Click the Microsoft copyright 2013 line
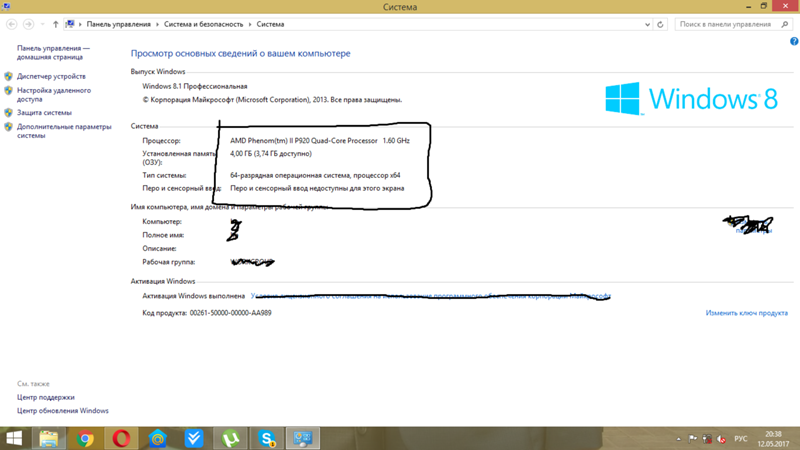Viewport: 800px width, 450px height. 272,99
